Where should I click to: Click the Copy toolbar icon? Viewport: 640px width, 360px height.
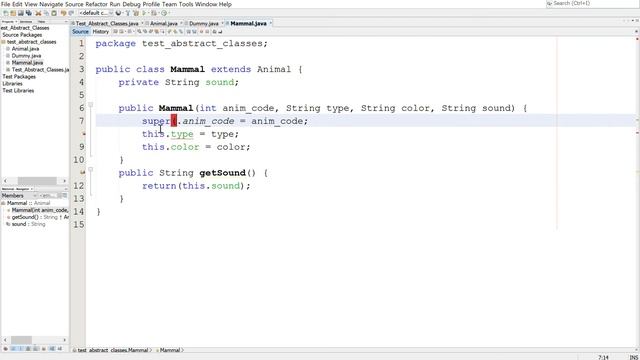pyautogui.click(x=46, y=13)
